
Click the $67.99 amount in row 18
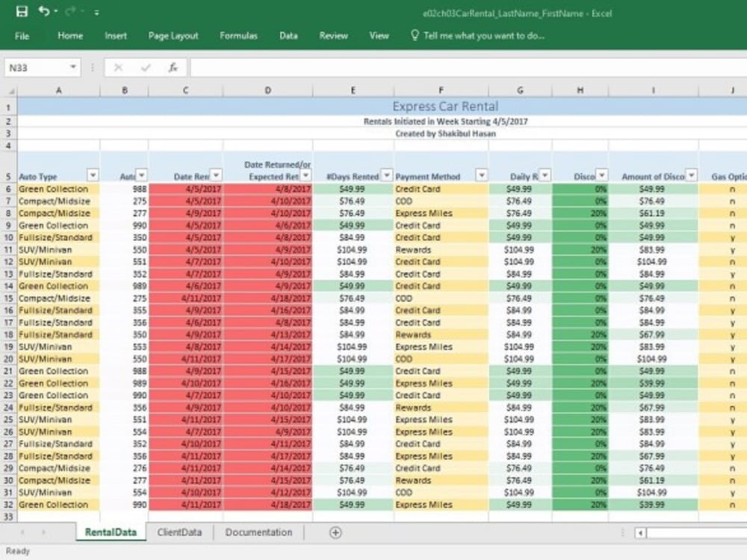tap(653, 335)
